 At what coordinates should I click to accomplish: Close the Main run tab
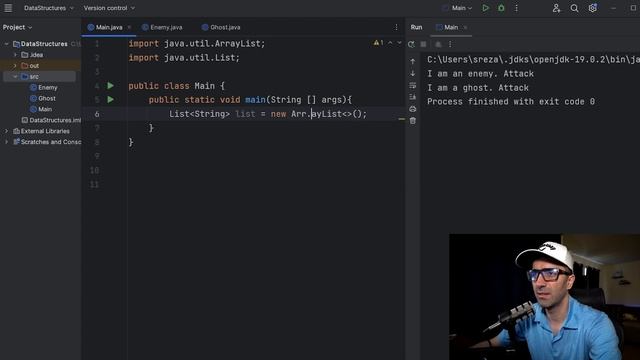click(465, 27)
